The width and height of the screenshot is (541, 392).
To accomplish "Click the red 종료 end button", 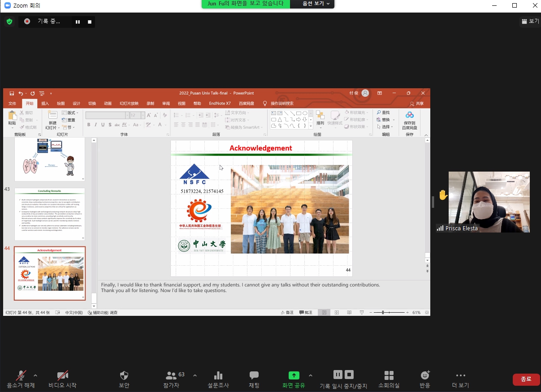I will pyautogui.click(x=526, y=379).
